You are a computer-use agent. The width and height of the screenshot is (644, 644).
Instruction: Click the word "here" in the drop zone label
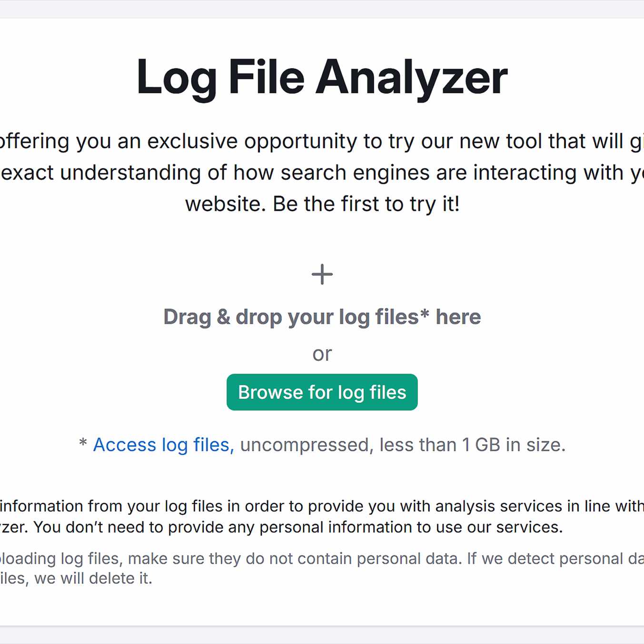[458, 317]
